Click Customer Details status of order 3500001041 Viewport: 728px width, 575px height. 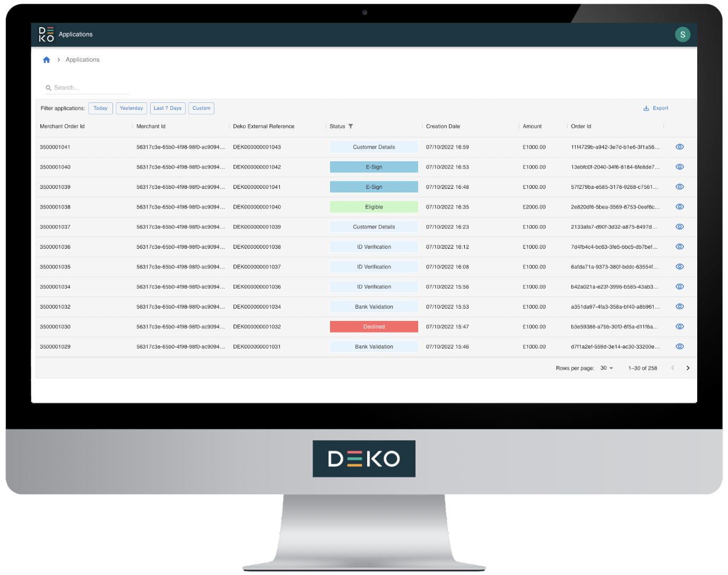click(374, 147)
